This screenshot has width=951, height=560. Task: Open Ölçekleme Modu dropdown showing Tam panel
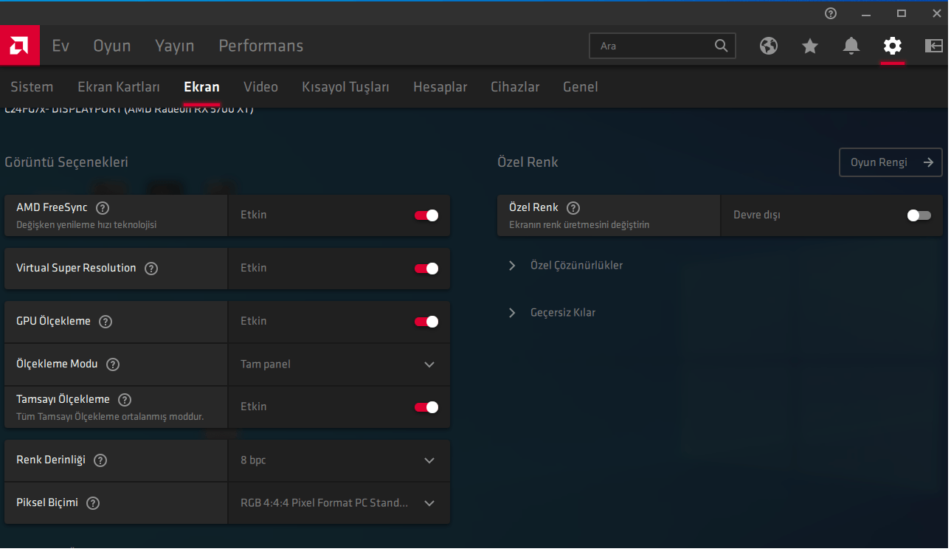pyautogui.click(x=339, y=364)
